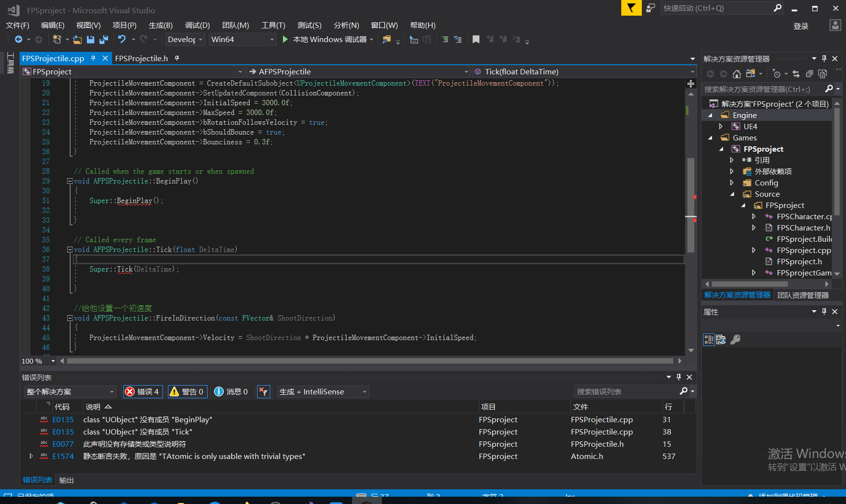Save the current file with floppy icon
This screenshot has width=846, height=504.
point(91,39)
